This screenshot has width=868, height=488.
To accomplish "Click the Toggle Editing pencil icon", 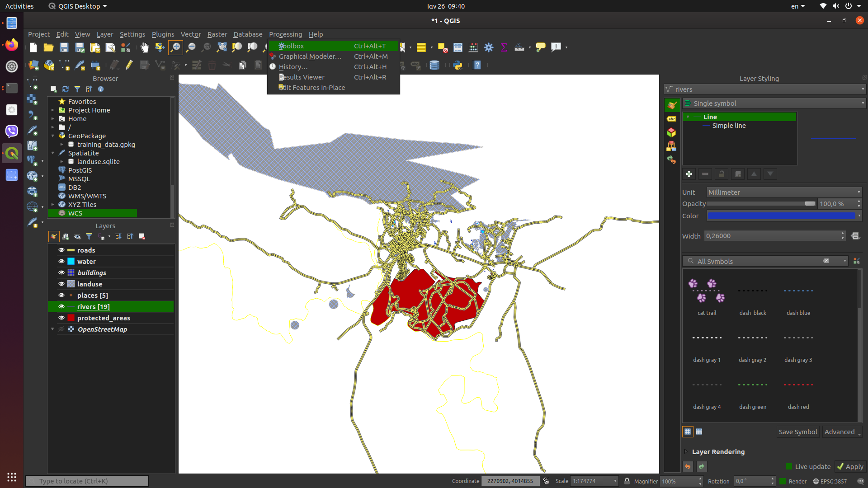I will [x=129, y=65].
